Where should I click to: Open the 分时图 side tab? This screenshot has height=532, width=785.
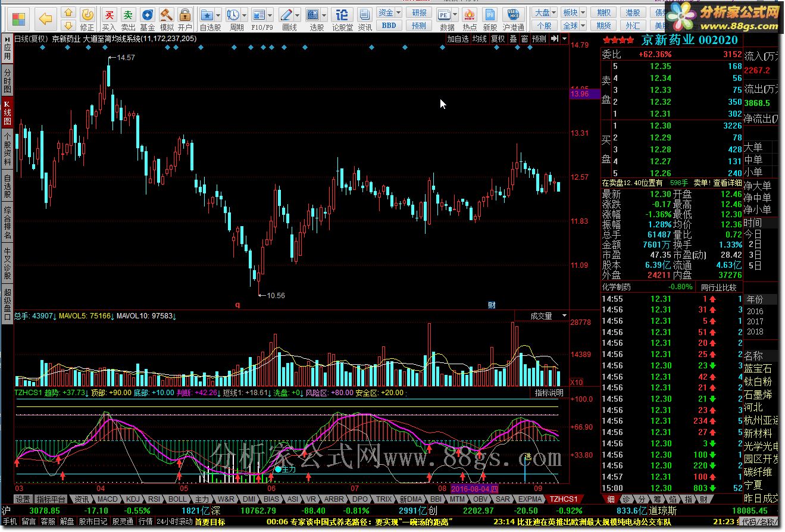tap(7, 81)
